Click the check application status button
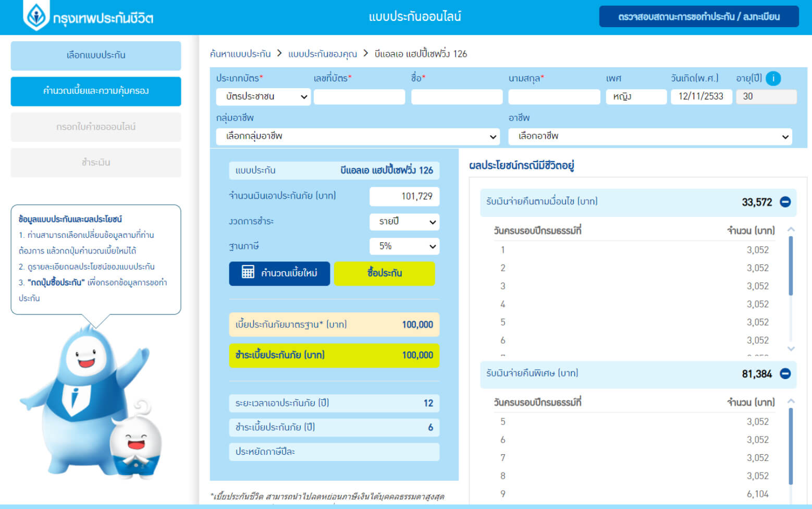 (x=698, y=17)
